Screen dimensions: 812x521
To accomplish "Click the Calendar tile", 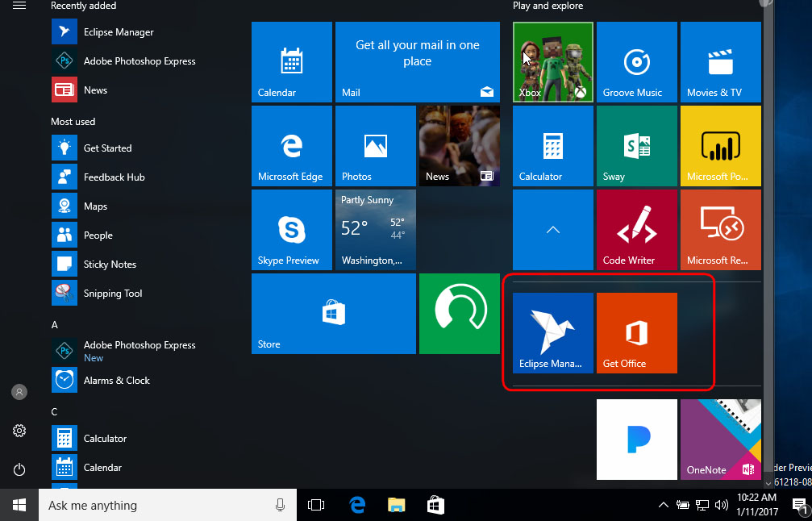I will click(x=292, y=61).
